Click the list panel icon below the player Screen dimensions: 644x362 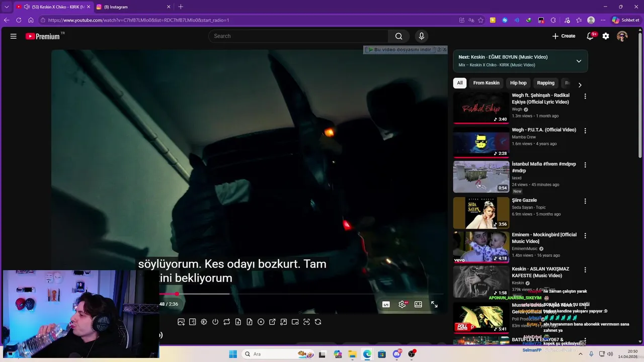coord(193,322)
